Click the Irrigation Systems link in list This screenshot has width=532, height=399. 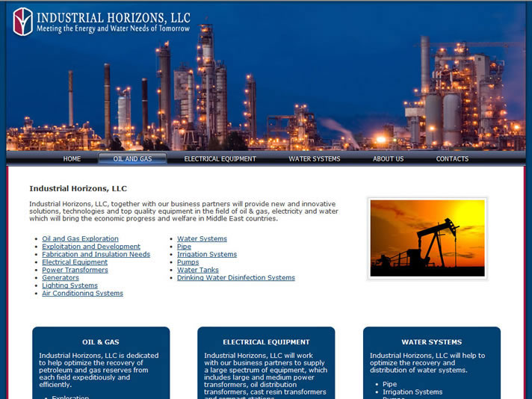tap(207, 255)
